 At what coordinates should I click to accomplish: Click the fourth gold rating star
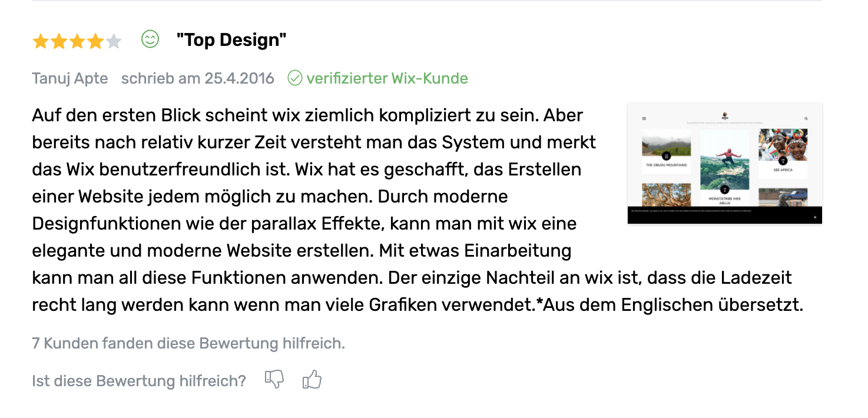click(x=95, y=41)
